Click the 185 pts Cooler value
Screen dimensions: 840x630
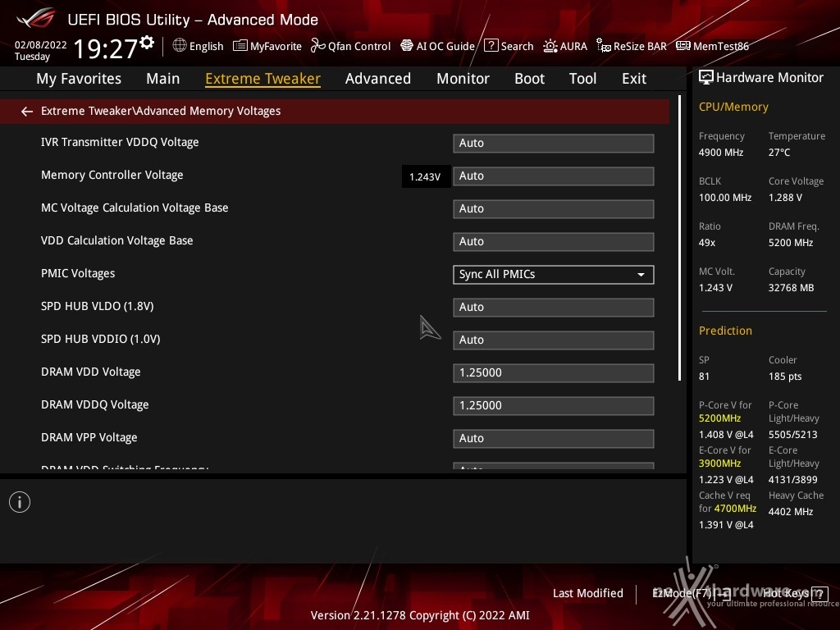pyautogui.click(x=785, y=377)
